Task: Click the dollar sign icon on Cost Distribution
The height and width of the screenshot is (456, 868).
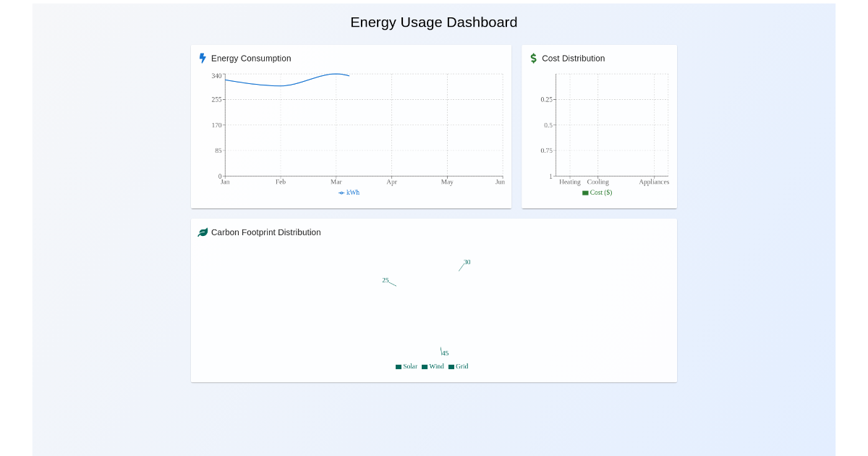Action: [x=533, y=58]
